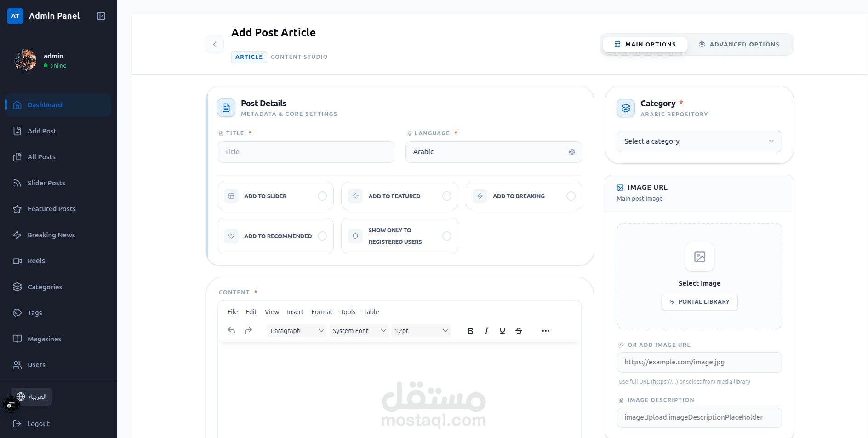Expand the System Font selector
The width and height of the screenshot is (868, 438).
click(x=358, y=330)
